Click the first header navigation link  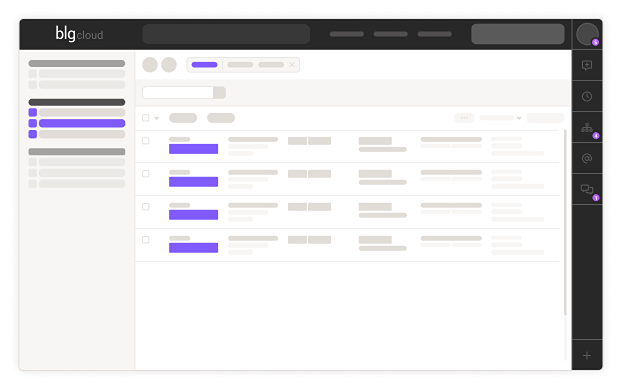click(347, 34)
